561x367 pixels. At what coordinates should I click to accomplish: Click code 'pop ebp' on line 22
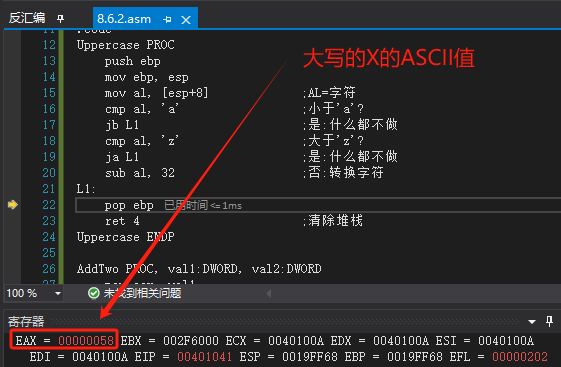(x=129, y=205)
